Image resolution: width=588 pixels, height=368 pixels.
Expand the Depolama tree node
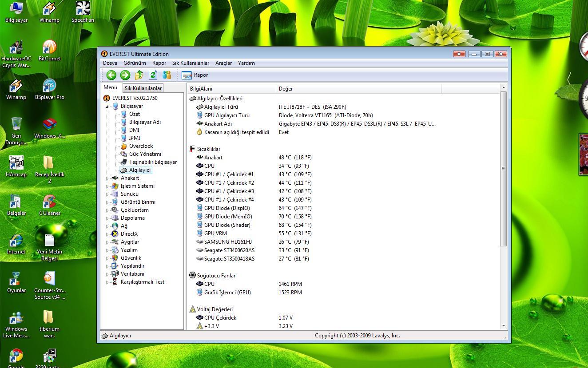(x=107, y=218)
